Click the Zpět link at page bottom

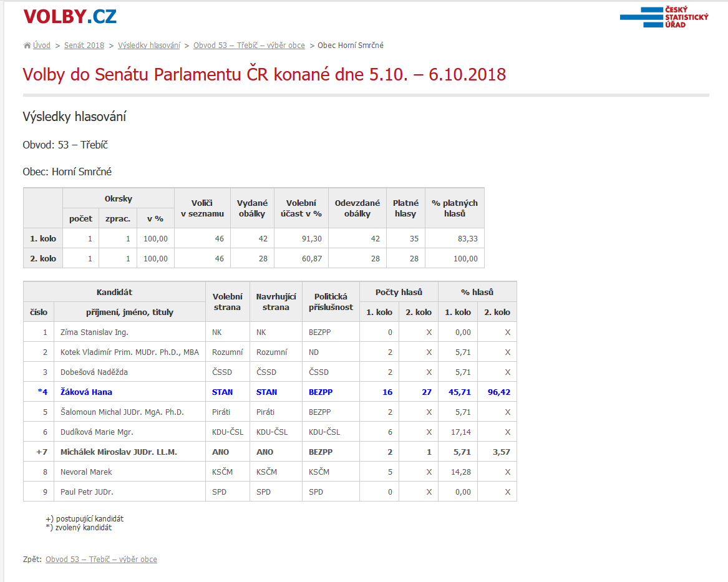pos(101,560)
